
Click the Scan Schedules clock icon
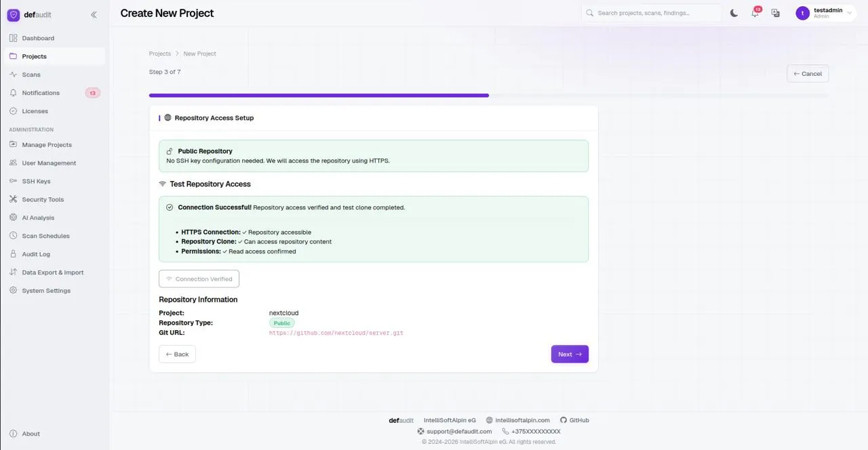click(14, 236)
